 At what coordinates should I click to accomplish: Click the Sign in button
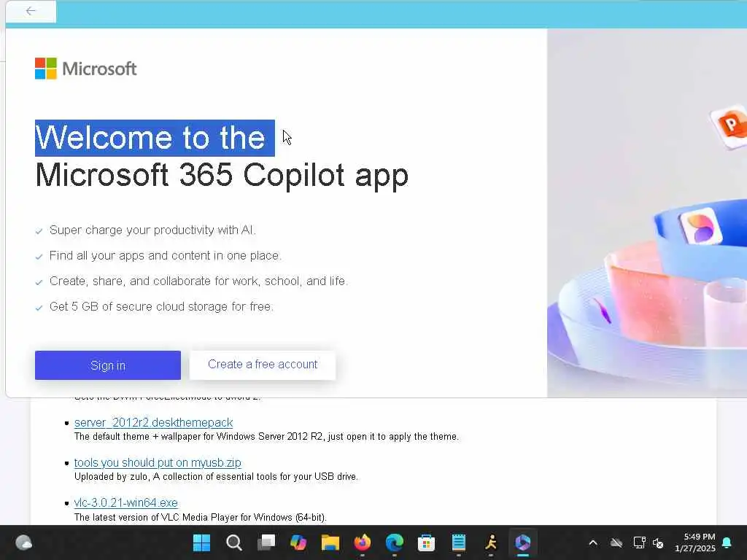click(108, 365)
